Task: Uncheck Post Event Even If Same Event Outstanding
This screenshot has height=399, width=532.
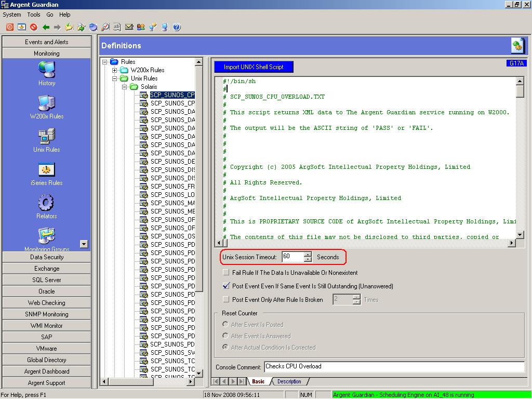Action: point(226,286)
